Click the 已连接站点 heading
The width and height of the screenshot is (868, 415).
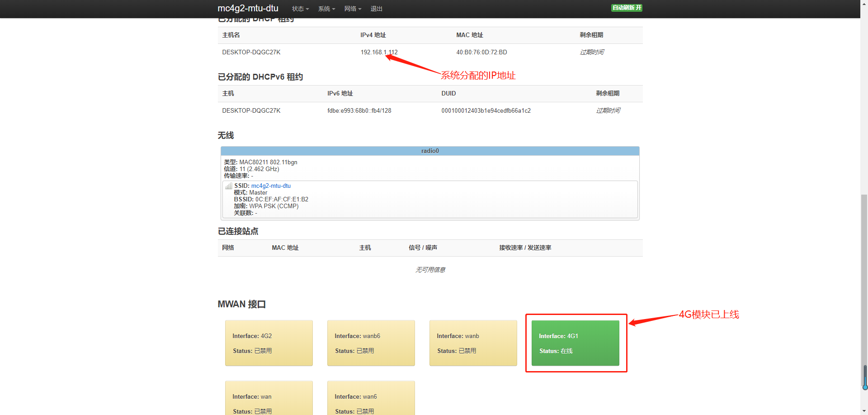coord(238,231)
